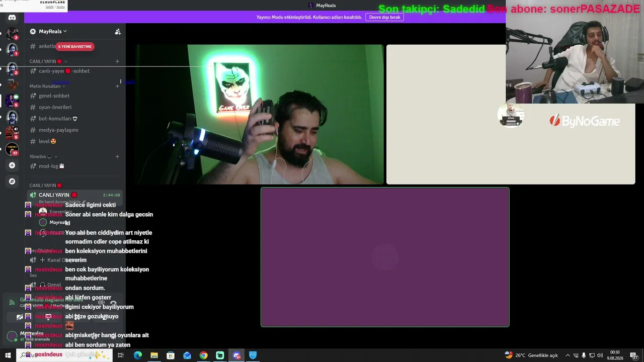The height and width of the screenshot is (362, 644).
Task: Switch to Discord in the taskbar
Action: [236, 355]
